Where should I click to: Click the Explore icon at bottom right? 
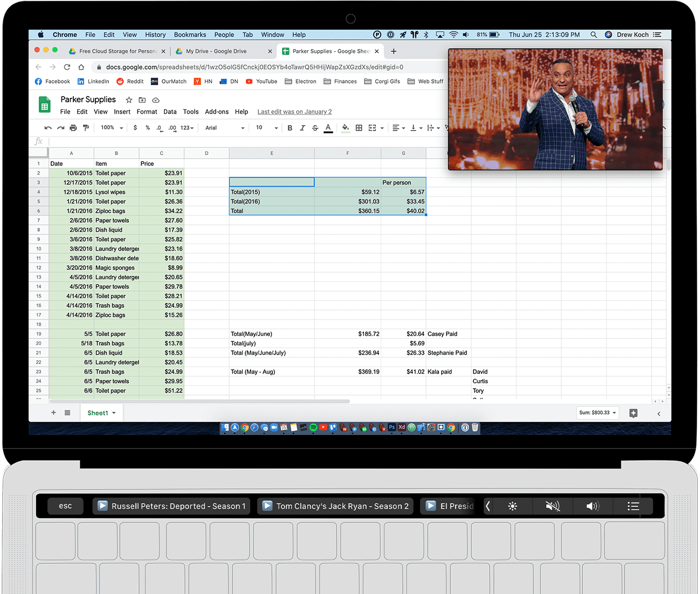pyautogui.click(x=633, y=413)
